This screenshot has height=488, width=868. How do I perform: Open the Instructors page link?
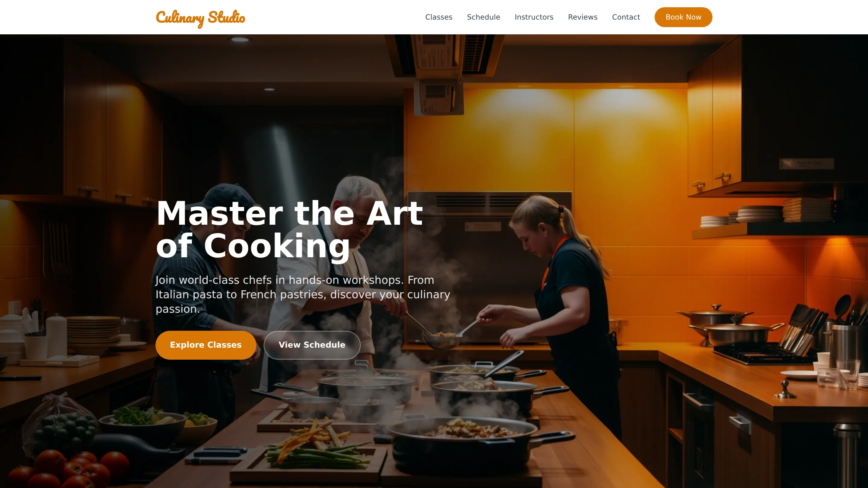pyautogui.click(x=534, y=17)
